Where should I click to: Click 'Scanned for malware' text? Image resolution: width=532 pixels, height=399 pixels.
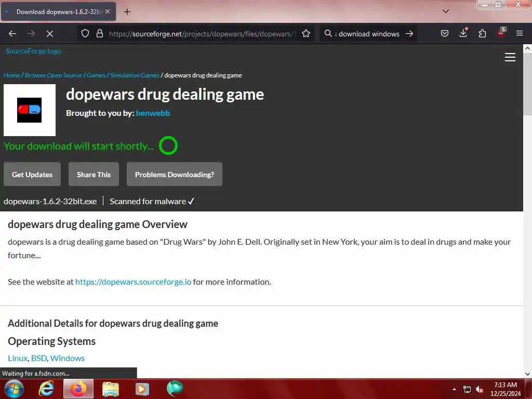[x=148, y=202]
